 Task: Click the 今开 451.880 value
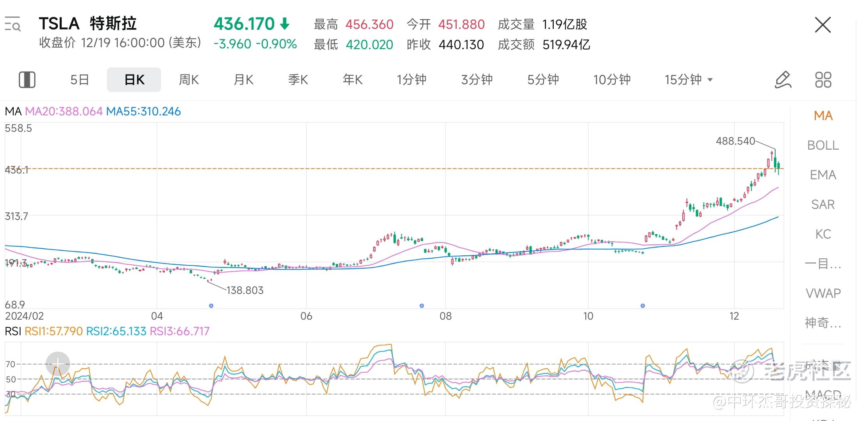pyautogui.click(x=461, y=25)
